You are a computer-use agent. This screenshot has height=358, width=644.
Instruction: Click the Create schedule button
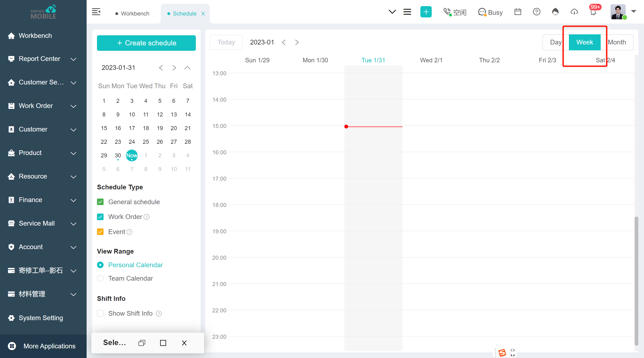(x=146, y=43)
